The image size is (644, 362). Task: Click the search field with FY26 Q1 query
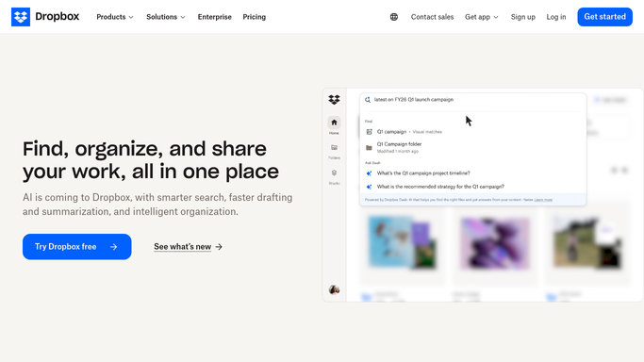point(472,100)
